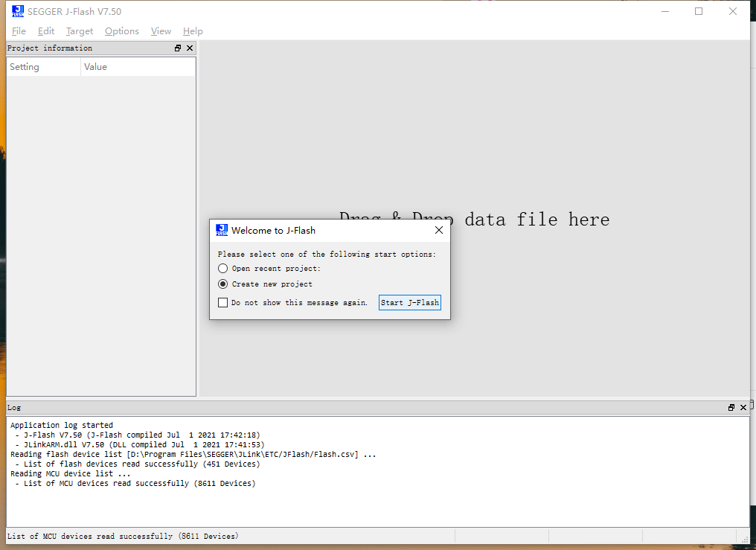Click the Value column header
Image resolution: width=756 pixels, height=550 pixels.
(138, 67)
